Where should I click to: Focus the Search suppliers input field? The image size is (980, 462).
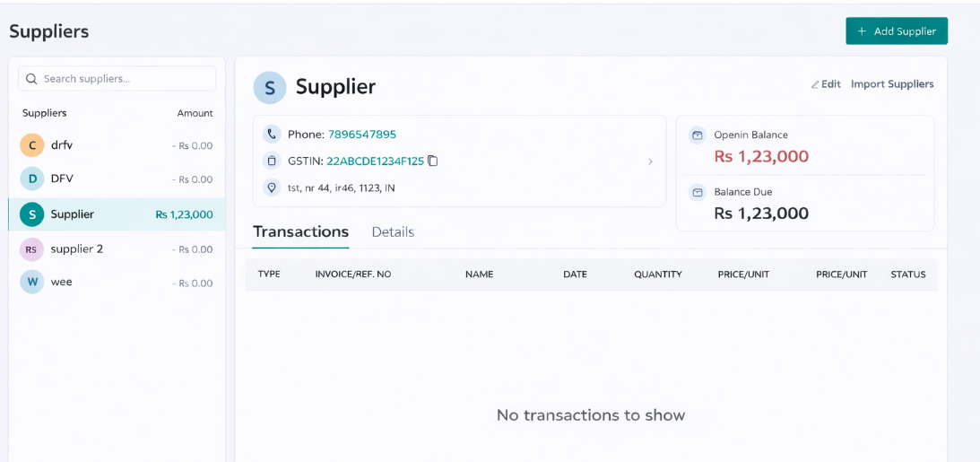click(126, 79)
